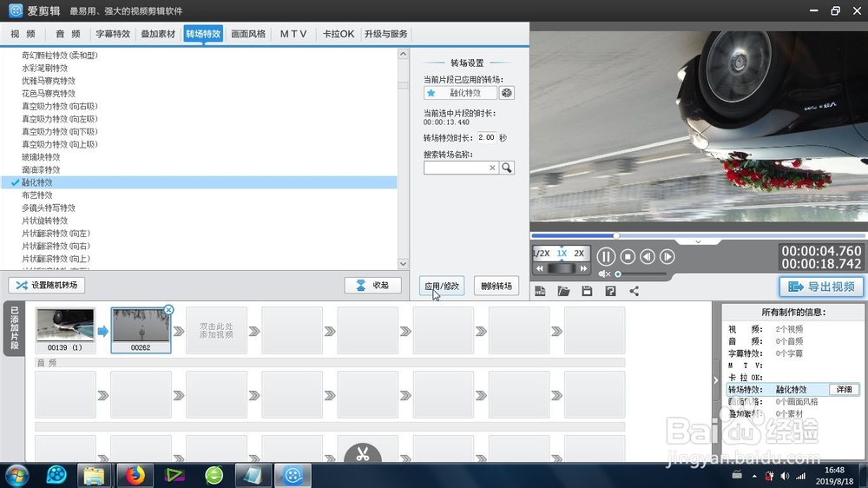Open an existing project folder
The height and width of the screenshot is (488, 868).
click(563, 291)
